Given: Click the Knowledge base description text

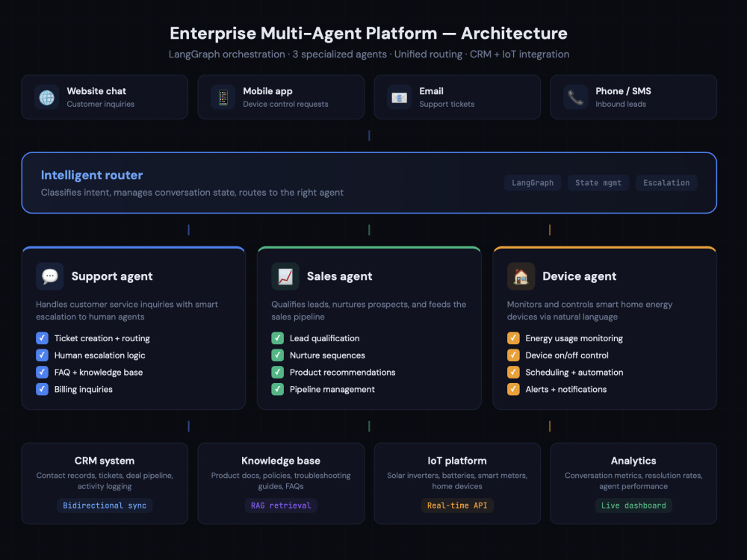Looking at the screenshot, I should click(281, 481).
